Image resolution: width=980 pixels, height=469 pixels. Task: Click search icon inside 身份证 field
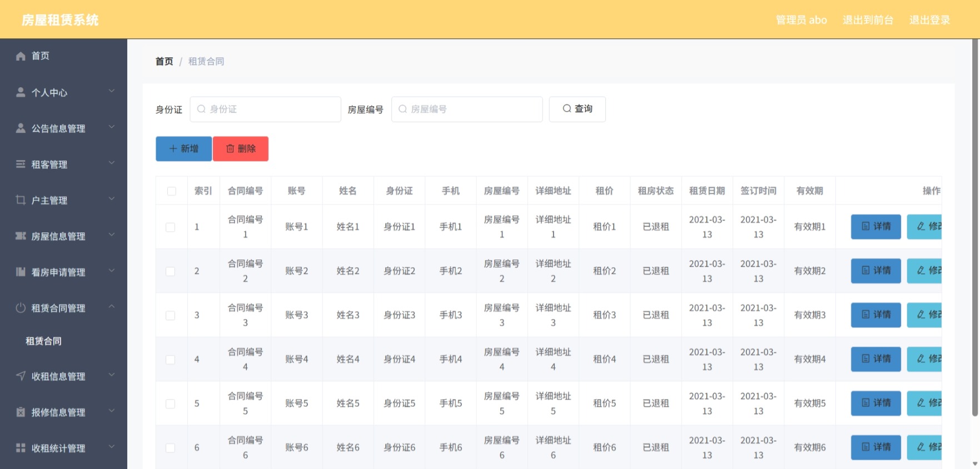[201, 109]
